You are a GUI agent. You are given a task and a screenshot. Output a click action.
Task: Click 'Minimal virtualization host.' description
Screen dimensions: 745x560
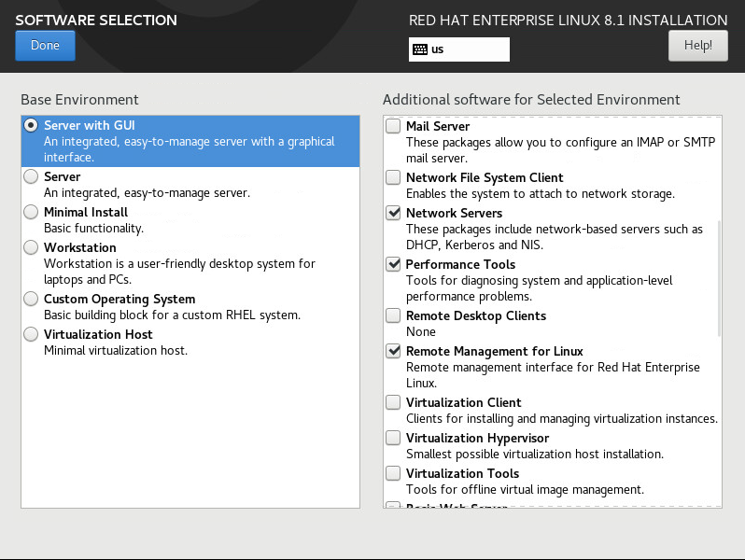116,351
